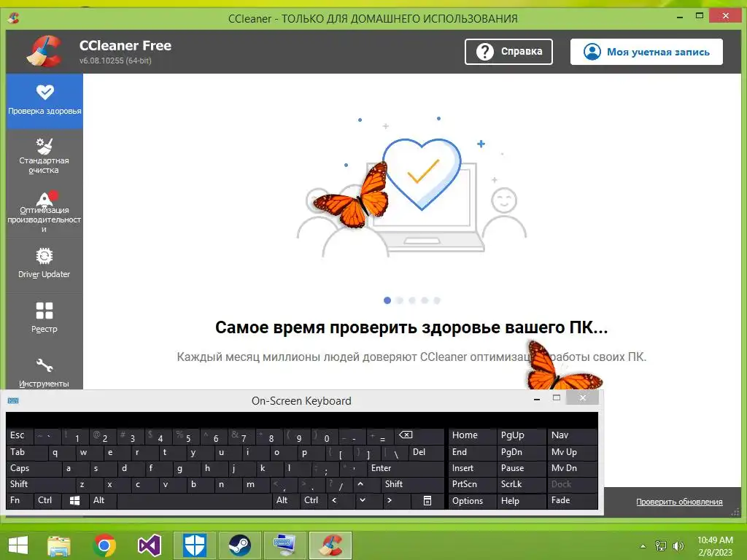Toggle left Ctrl key on On-Screen Keyboard

click(47, 500)
